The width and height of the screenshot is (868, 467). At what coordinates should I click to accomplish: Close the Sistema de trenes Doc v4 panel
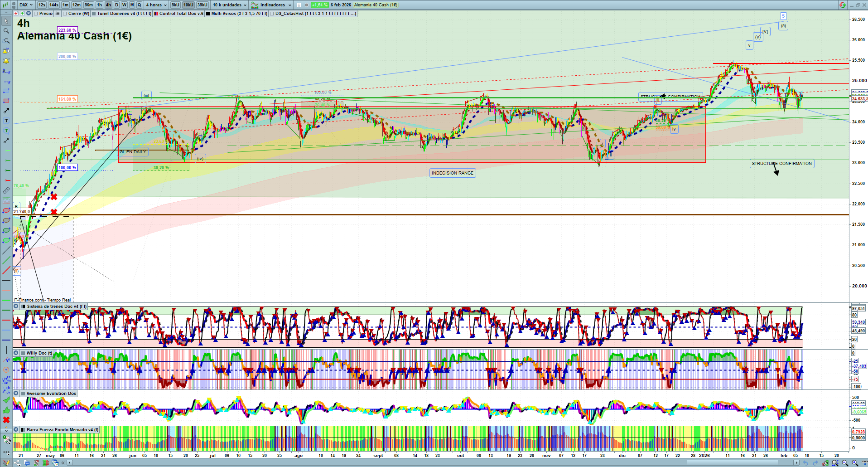click(x=16, y=306)
